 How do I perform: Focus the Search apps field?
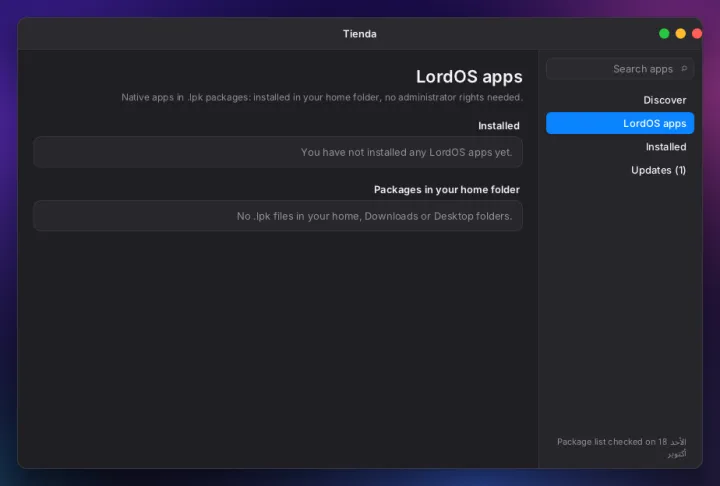coord(619,69)
